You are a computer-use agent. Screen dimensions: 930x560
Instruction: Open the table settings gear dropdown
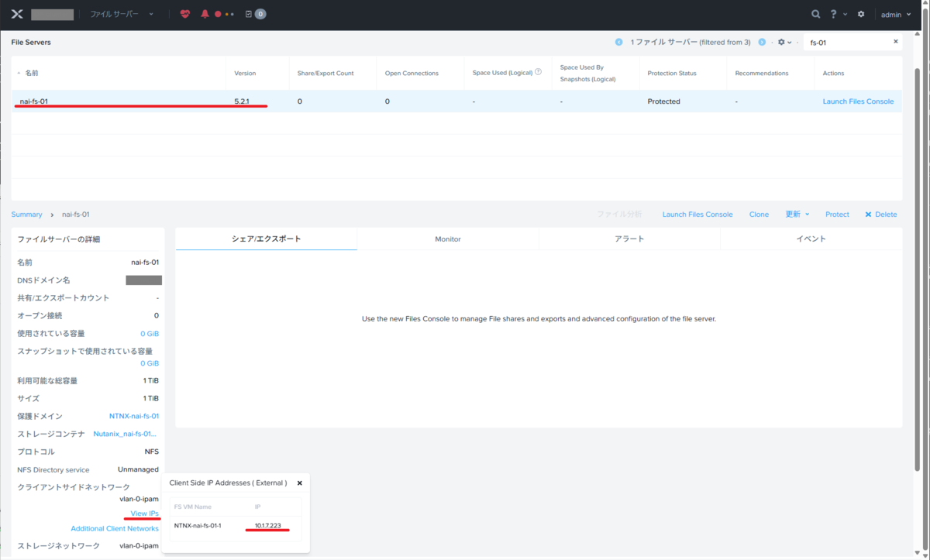(x=784, y=42)
